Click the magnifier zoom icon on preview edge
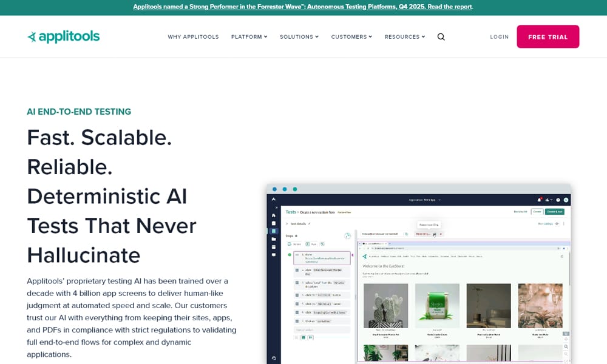The image size is (607, 364). tap(566, 346)
